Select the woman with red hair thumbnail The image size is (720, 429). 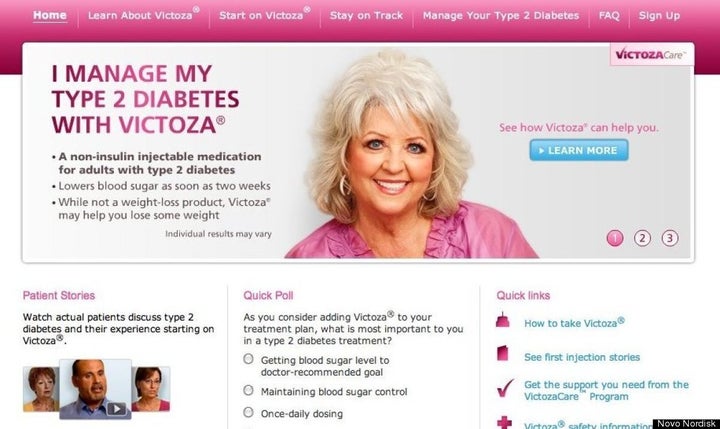coord(41,389)
